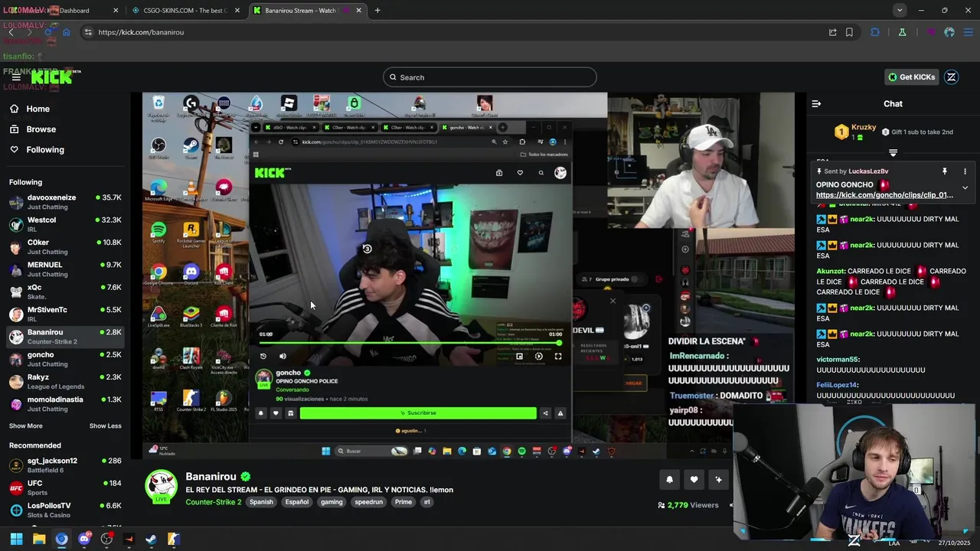Image resolution: width=980 pixels, height=551 pixels.
Task: Reload the page
Action: [47, 32]
